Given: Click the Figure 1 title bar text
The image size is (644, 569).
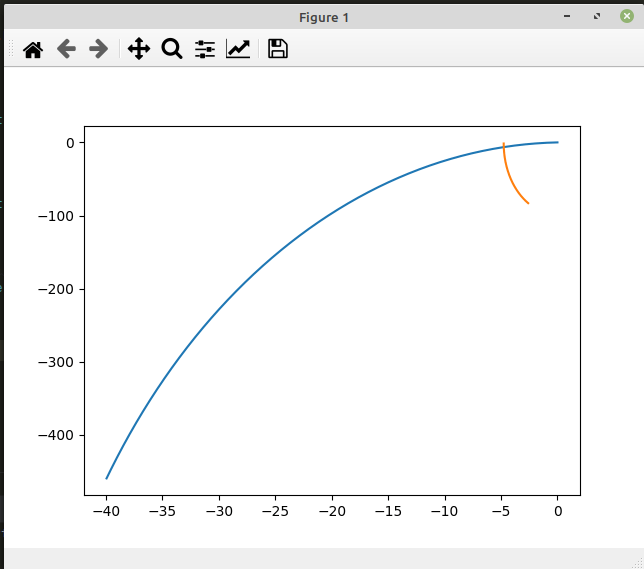Looking at the screenshot, I should (324, 18).
